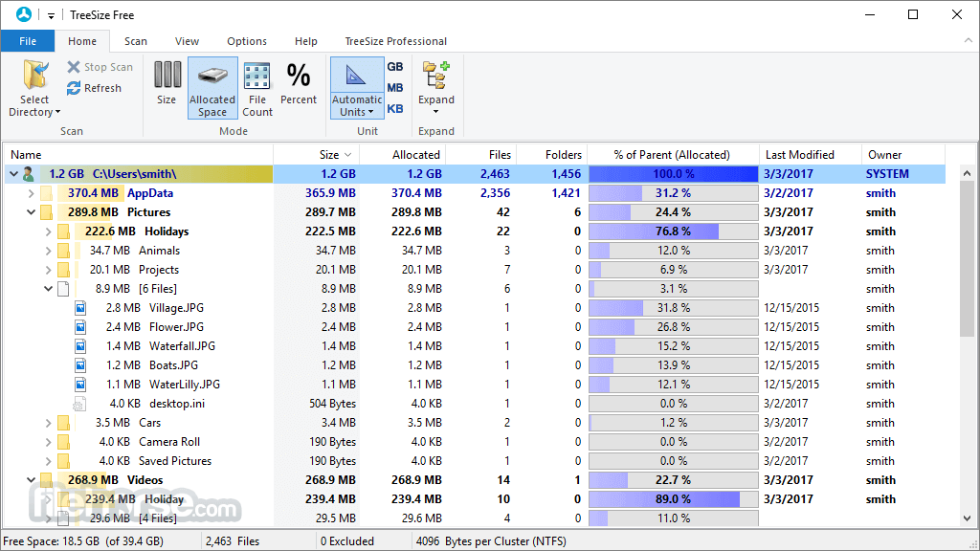Screen dimensions: 980x551
Task: Click the TreeSize app logo icon
Action: click(24, 14)
